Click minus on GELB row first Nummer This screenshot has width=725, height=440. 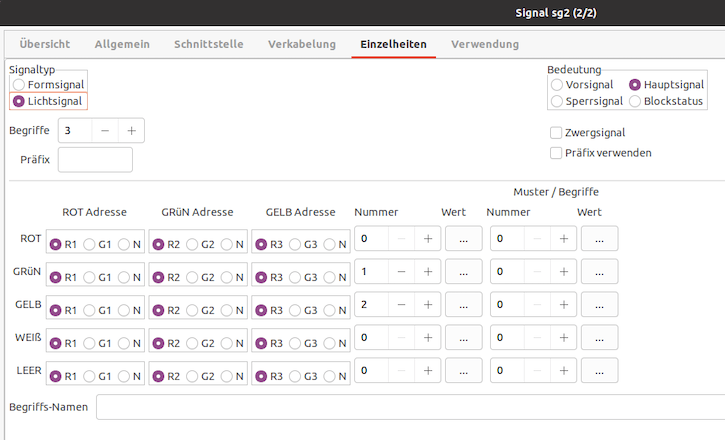[x=401, y=305]
